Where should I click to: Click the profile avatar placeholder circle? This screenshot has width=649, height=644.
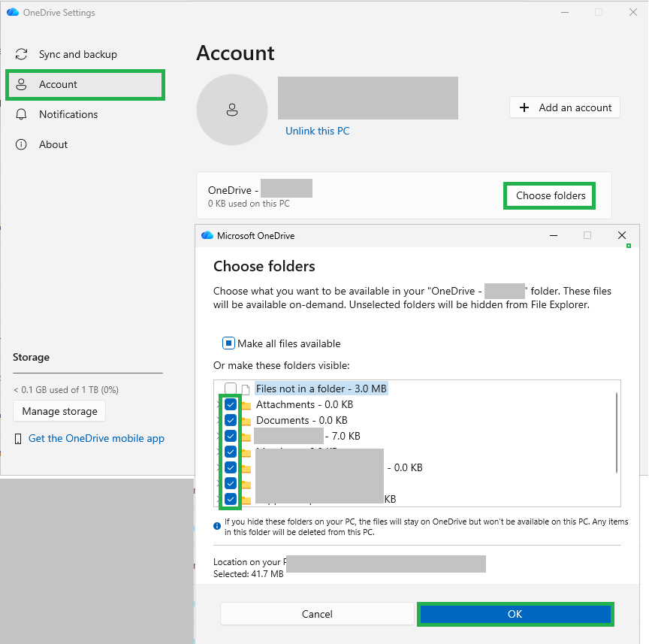(x=232, y=110)
